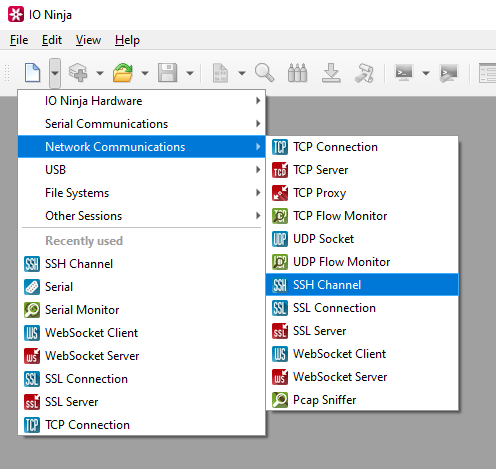Click recently used WebSocket Server icon

[32, 356]
